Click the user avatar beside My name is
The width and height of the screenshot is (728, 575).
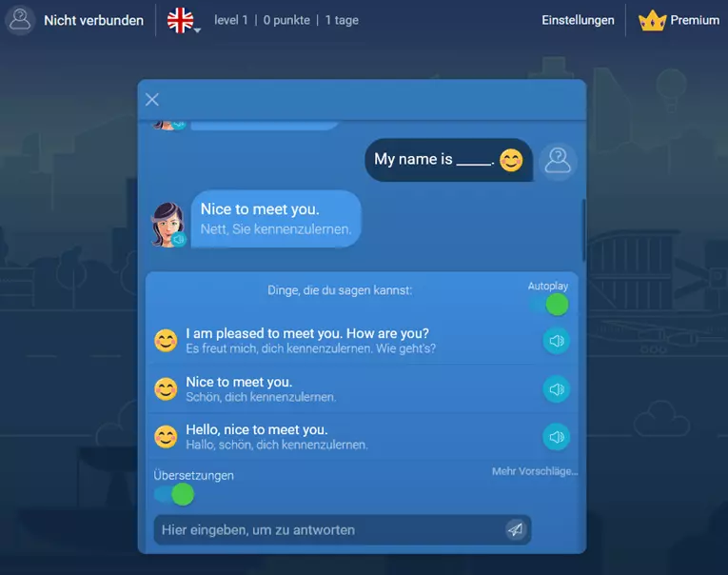[558, 161]
